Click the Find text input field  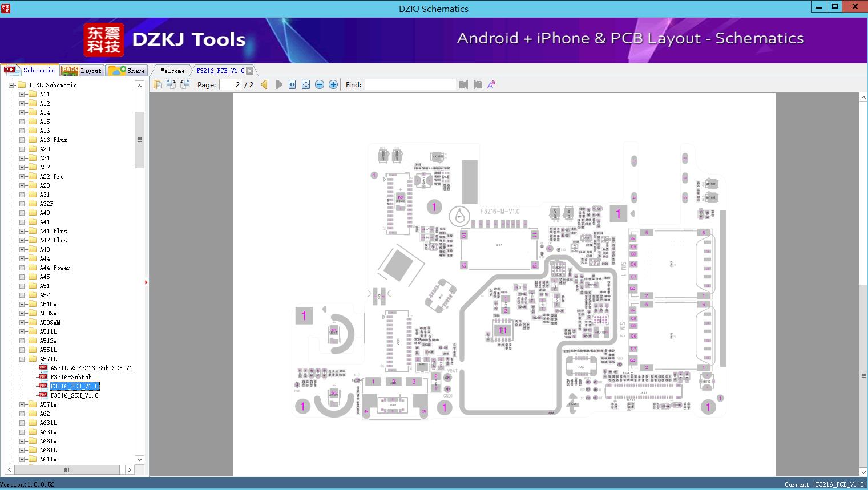pos(410,84)
